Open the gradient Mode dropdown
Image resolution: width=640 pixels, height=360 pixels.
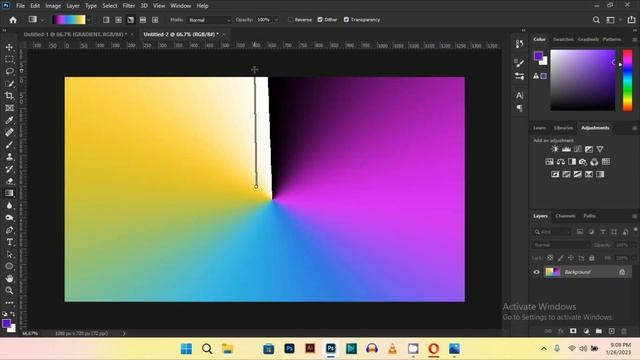click(209, 20)
